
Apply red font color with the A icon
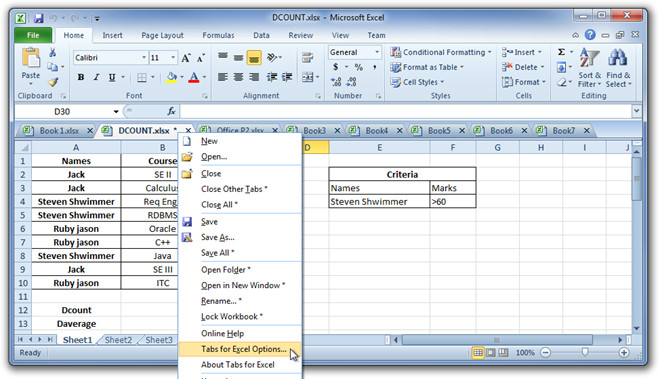194,77
